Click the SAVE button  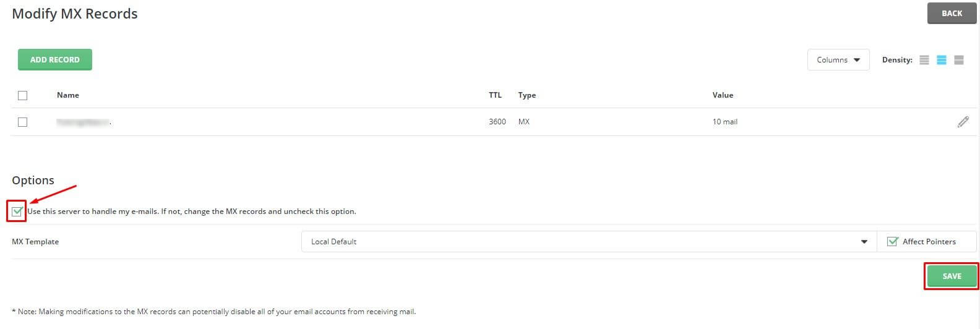coord(952,276)
